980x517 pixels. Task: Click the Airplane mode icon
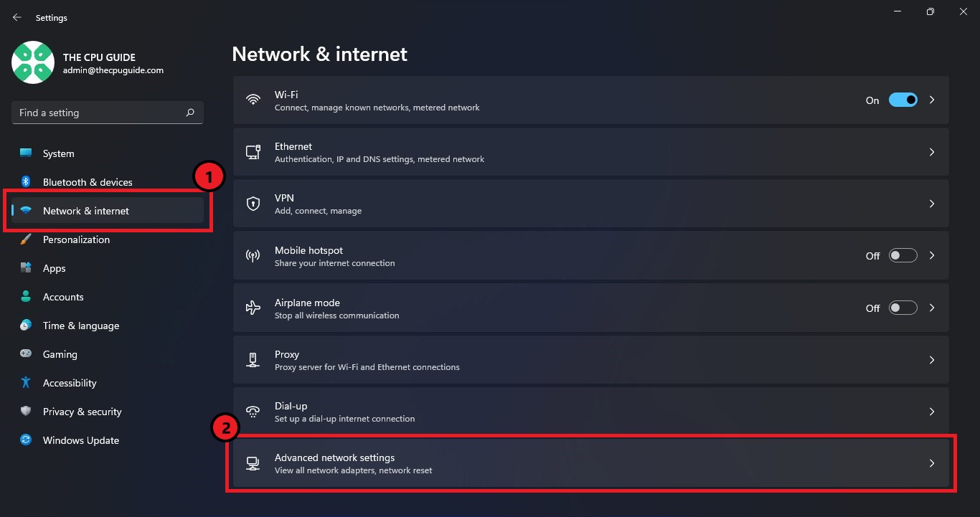(253, 308)
